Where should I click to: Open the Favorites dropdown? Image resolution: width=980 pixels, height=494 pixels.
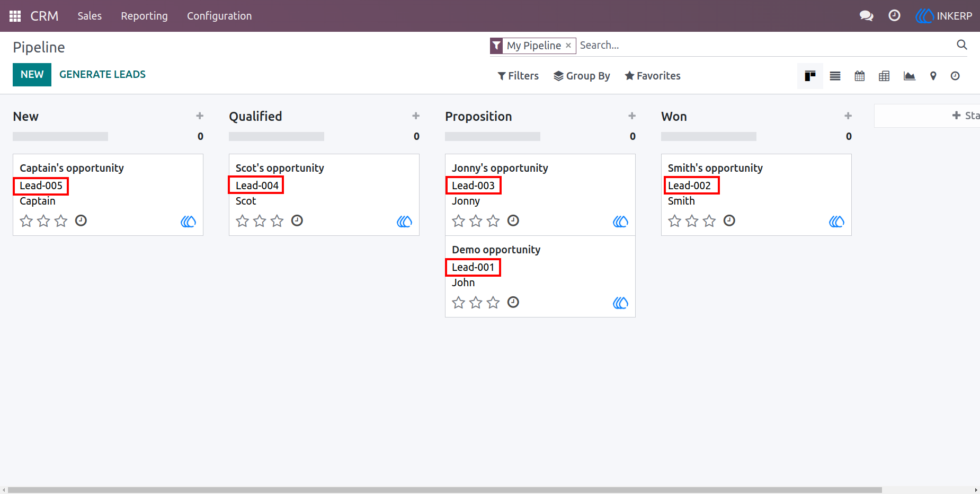coord(652,76)
